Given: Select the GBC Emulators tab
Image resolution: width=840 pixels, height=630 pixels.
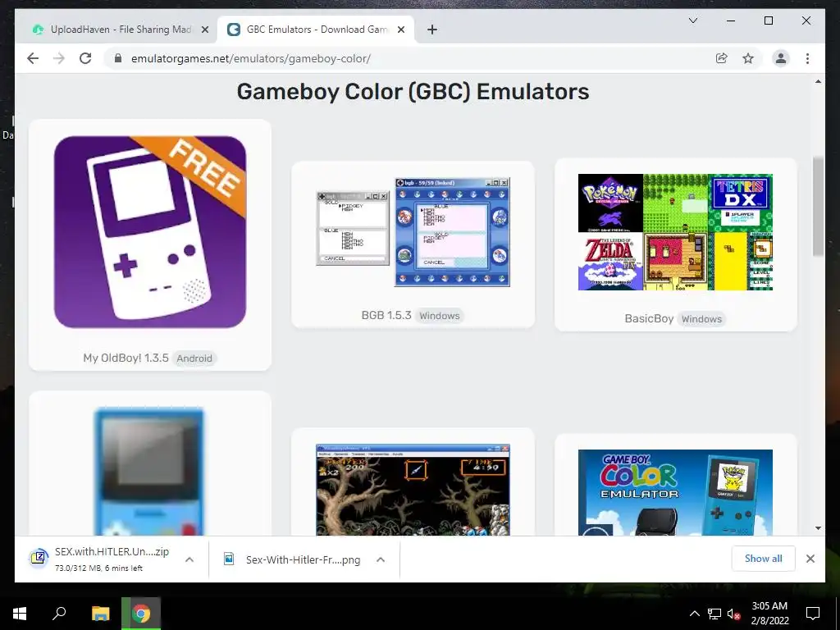Looking at the screenshot, I should click(316, 30).
